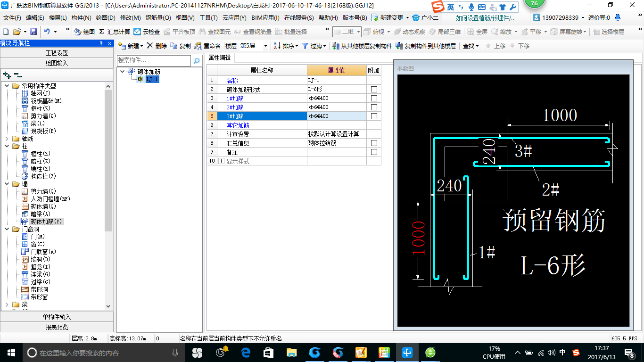Click the expand-all plus icon in navigator
This screenshot has width=644, height=362.
pyautogui.click(x=7, y=74)
